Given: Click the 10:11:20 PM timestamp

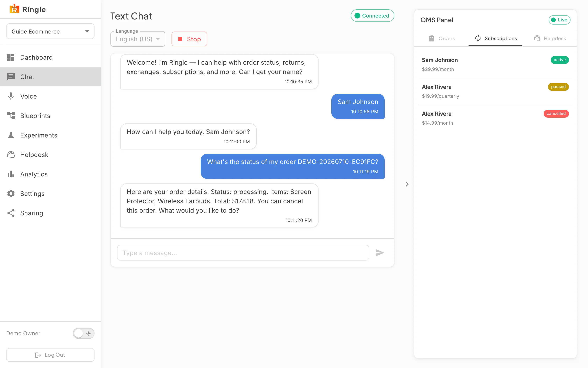Looking at the screenshot, I should [x=298, y=220].
